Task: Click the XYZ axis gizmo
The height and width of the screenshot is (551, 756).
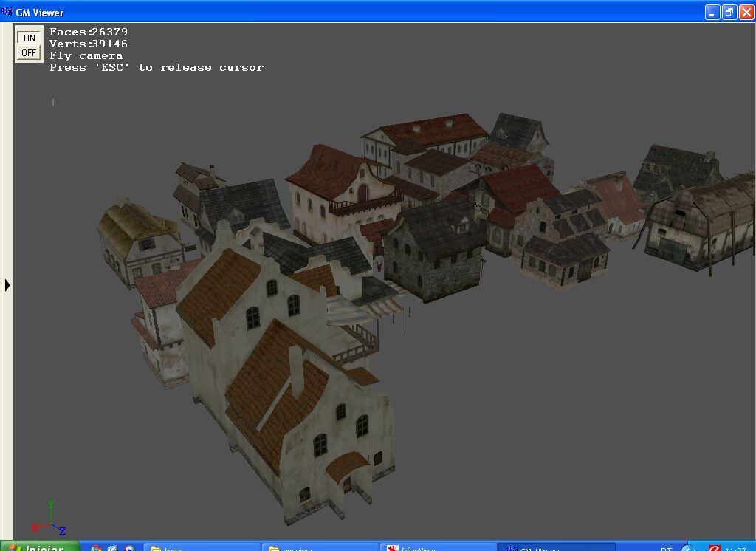Action: pos(49,519)
